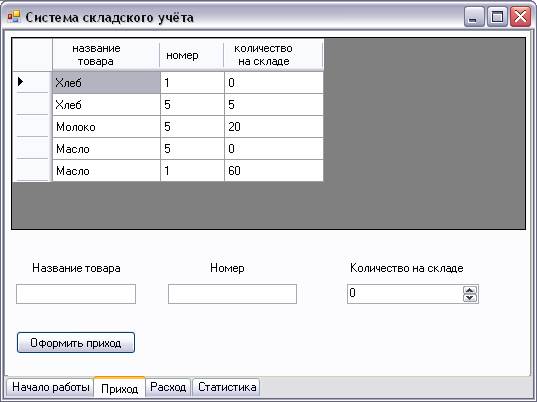Click the application icon in title bar
Screen dimensions: 537x402
point(14,17)
